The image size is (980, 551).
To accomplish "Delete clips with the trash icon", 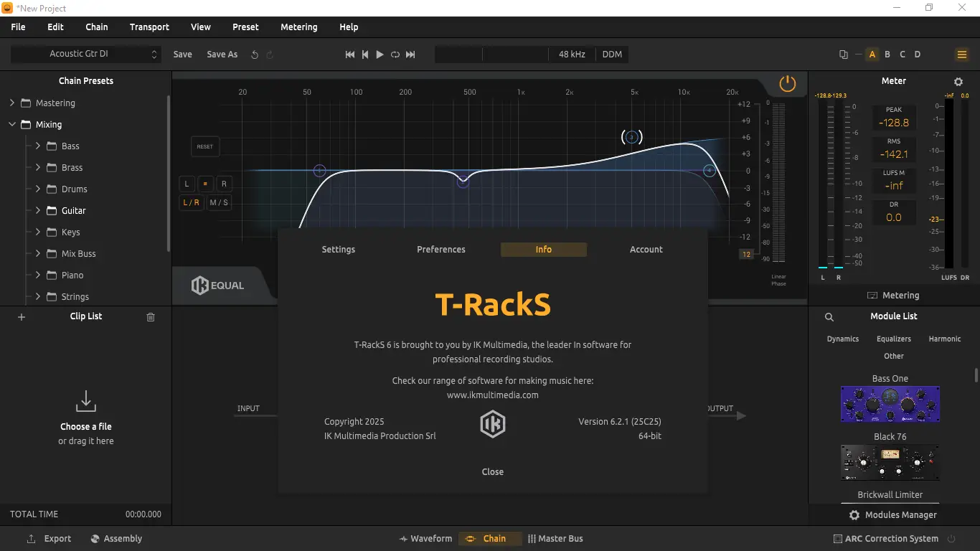I will [151, 316].
